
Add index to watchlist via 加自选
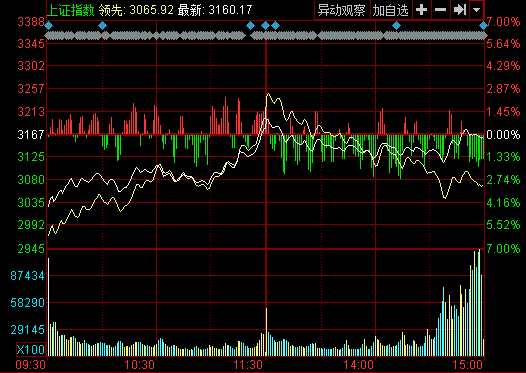[x=390, y=10]
